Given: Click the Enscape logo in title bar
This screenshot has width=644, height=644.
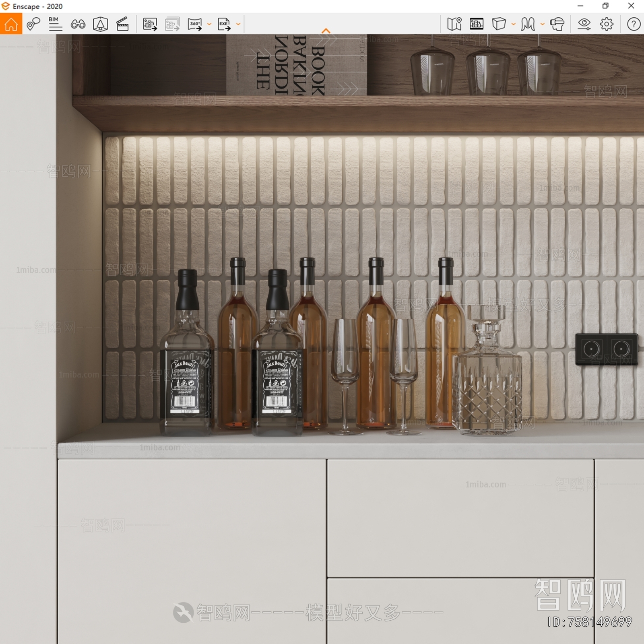Looking at the screenshot, I should [x=6, y=6].
